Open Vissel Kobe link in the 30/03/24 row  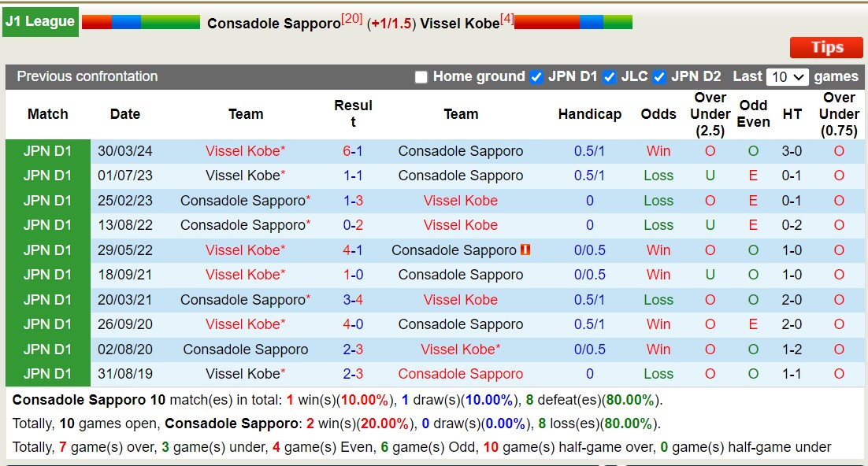[244, 150]
